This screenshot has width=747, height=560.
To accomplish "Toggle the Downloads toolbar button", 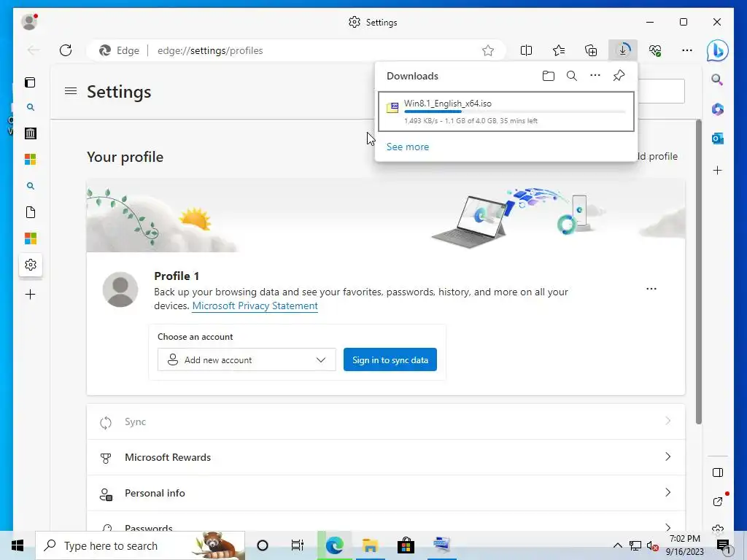I will coord(623,50).
